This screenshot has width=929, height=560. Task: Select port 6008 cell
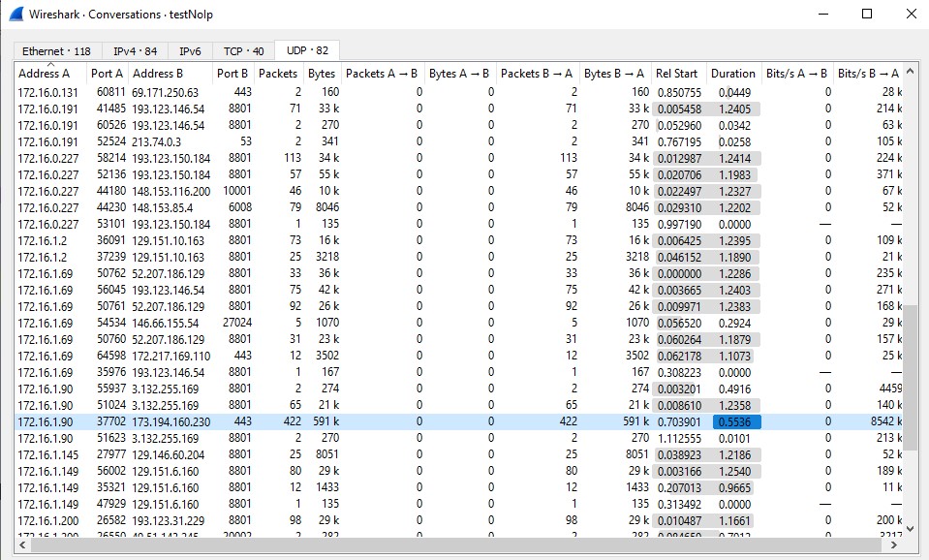click(x=240, y=206)
